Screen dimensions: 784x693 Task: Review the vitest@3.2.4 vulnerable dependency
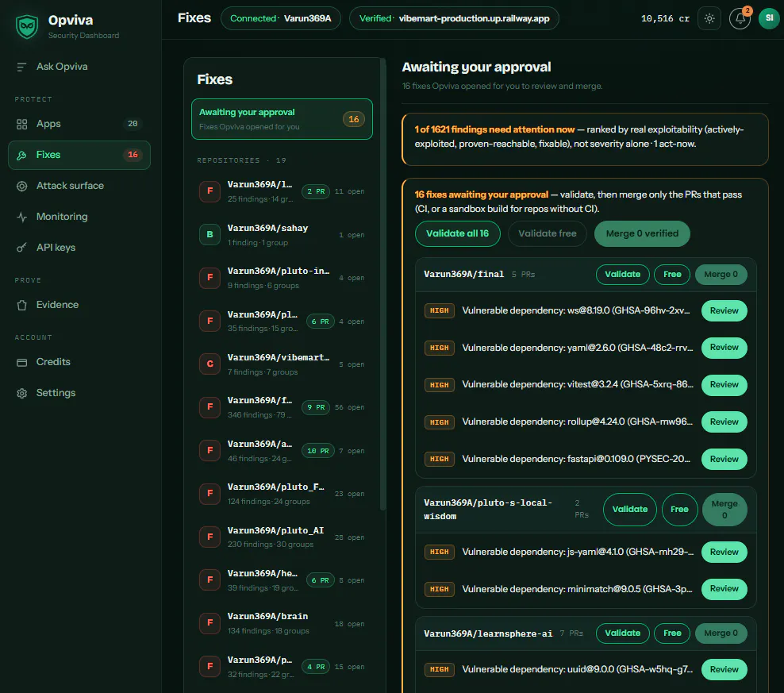coord(724,385)
